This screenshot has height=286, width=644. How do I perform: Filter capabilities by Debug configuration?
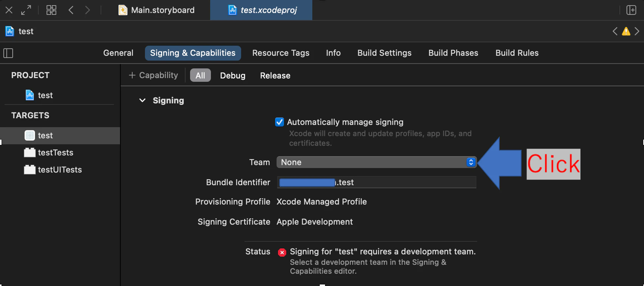point(233,75)
